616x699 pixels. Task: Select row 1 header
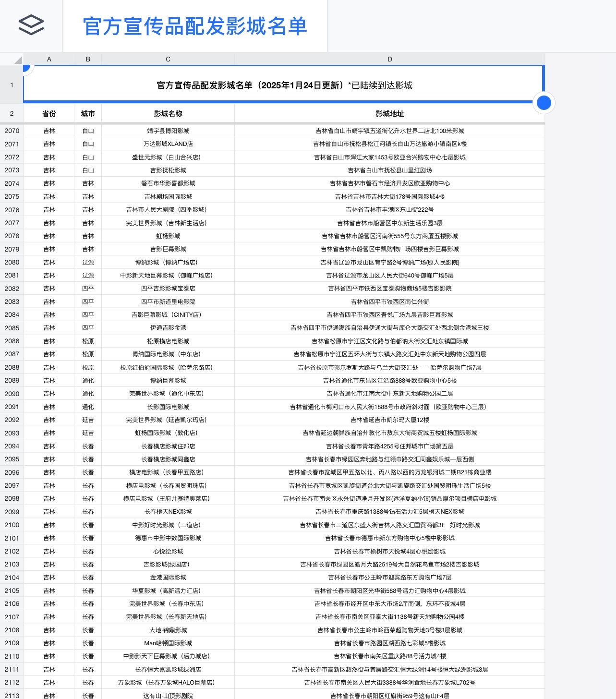(x=12, y=85)
